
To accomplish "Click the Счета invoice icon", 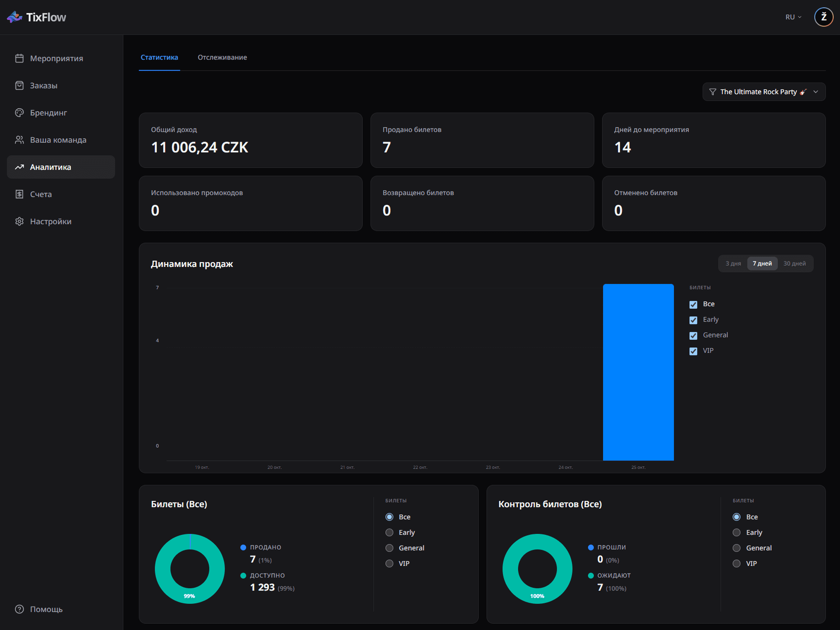I will (19, 194).
